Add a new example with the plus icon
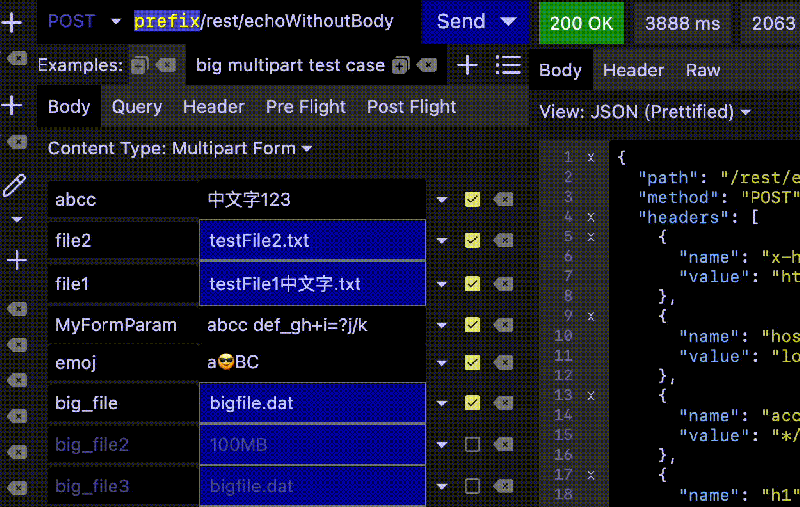 (467, 65)
